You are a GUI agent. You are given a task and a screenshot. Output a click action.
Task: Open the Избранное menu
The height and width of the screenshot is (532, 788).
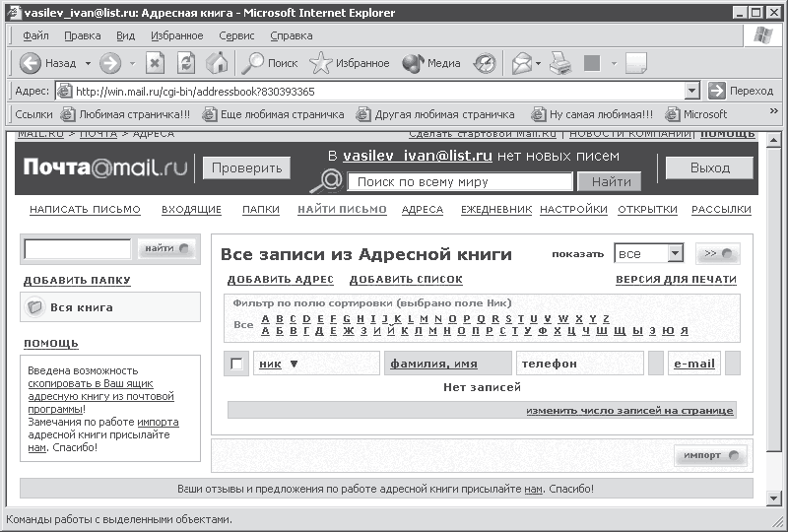[x=177, y=35]
